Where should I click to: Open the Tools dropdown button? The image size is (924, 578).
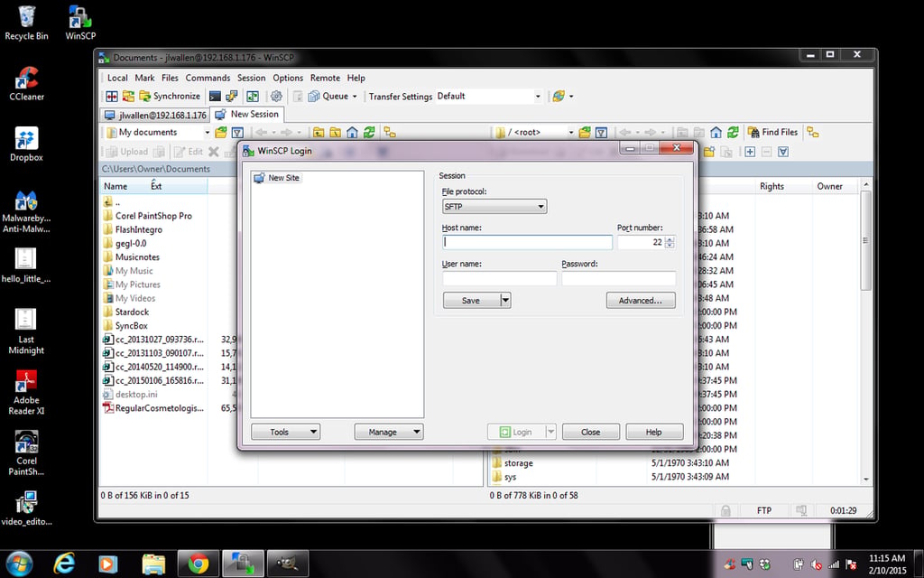click(285, 432)
